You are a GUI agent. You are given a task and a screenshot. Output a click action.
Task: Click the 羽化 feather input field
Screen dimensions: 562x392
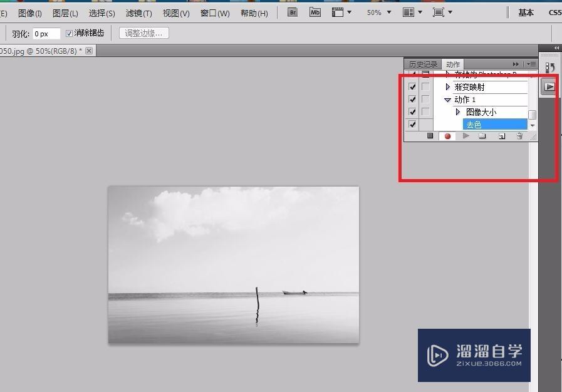tap(46, 34)
